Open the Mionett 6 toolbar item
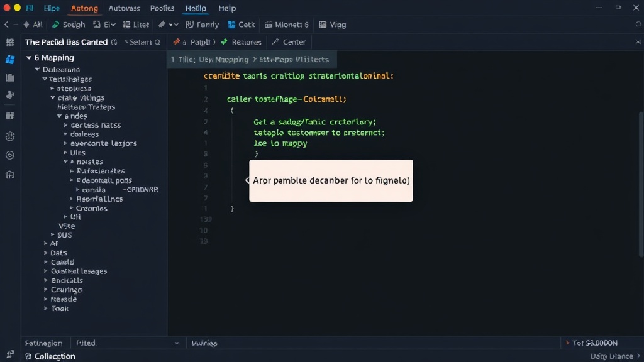644x362 pixels. (287, 25)
